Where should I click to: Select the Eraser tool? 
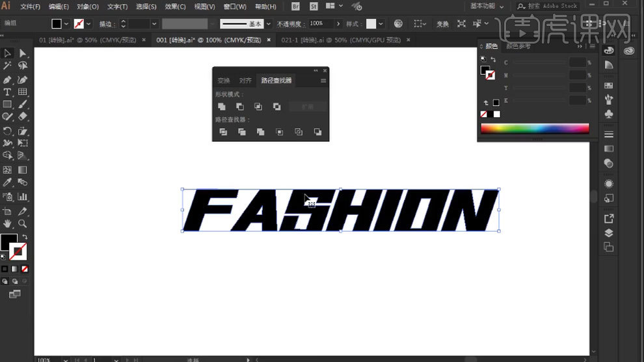click(x=23, y=117)
